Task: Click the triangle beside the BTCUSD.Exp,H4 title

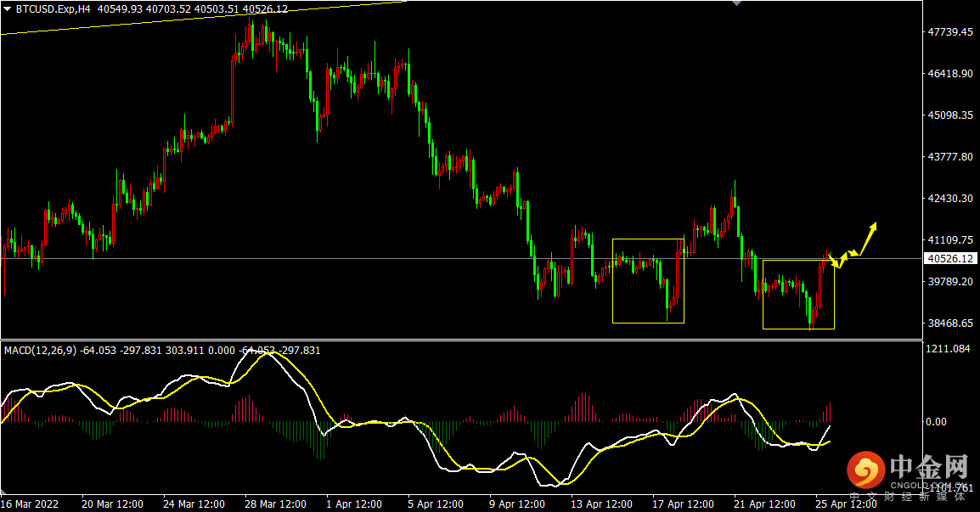Action: (x=7, y=9)
